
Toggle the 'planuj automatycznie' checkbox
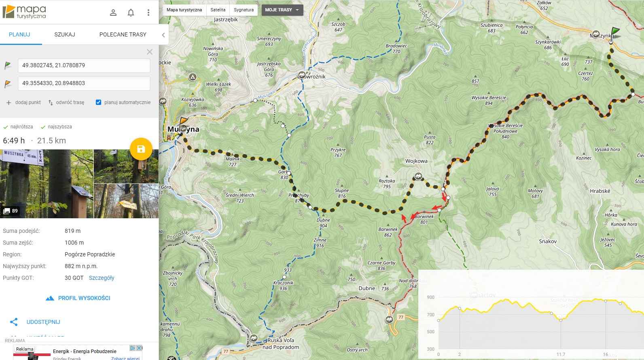[x=98, y=102]
